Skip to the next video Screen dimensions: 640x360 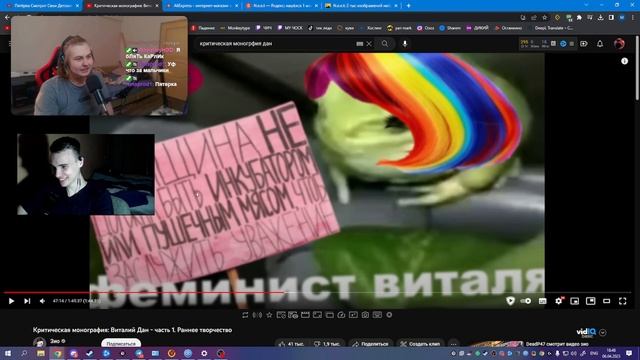pos(27,301)
